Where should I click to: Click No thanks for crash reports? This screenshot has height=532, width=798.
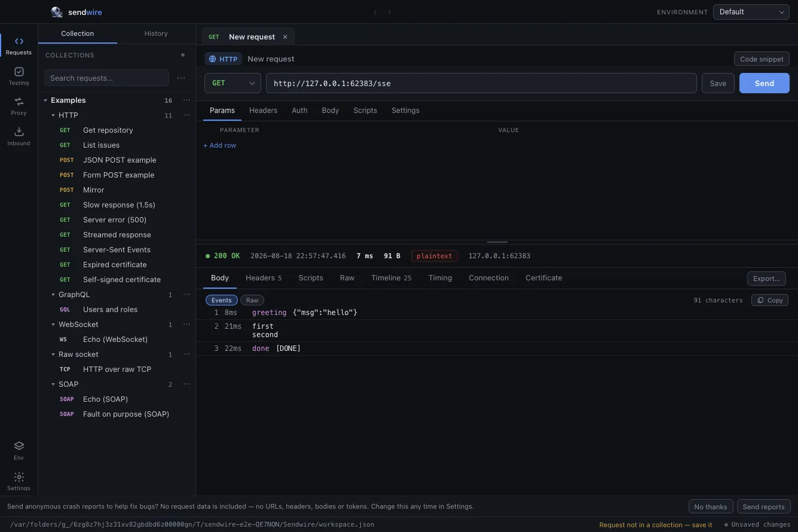(x=710, y=506)
